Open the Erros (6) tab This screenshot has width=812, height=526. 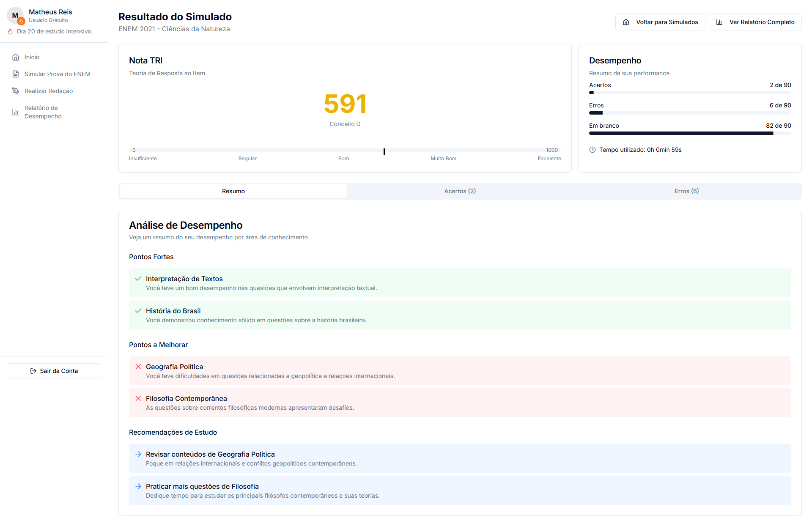[x=686, y=191]
